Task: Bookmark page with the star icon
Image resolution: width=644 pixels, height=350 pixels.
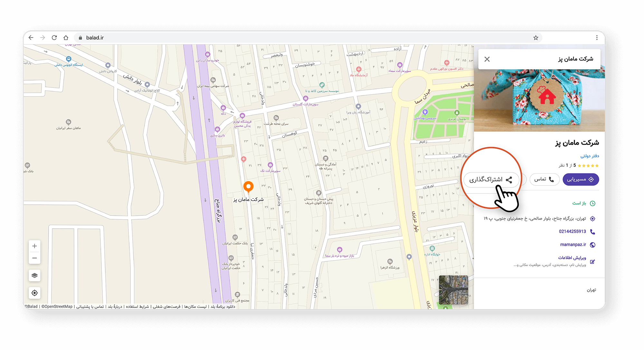Action: [536, 38]
